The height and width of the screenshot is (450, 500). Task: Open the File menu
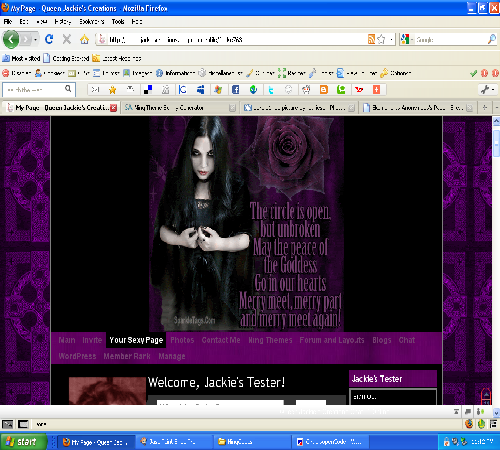tap(8, 22)
